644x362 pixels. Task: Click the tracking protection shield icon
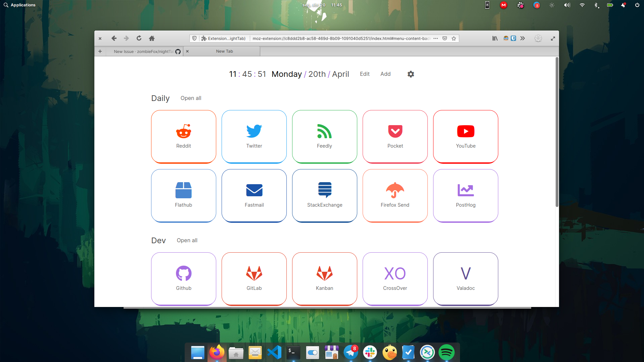pos(194,38)
